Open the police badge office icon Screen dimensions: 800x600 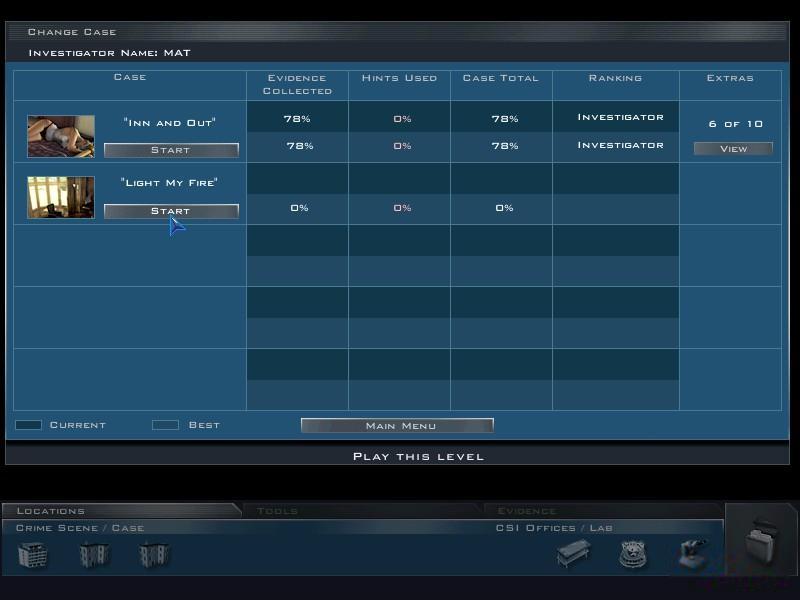(x=633, y=555)
